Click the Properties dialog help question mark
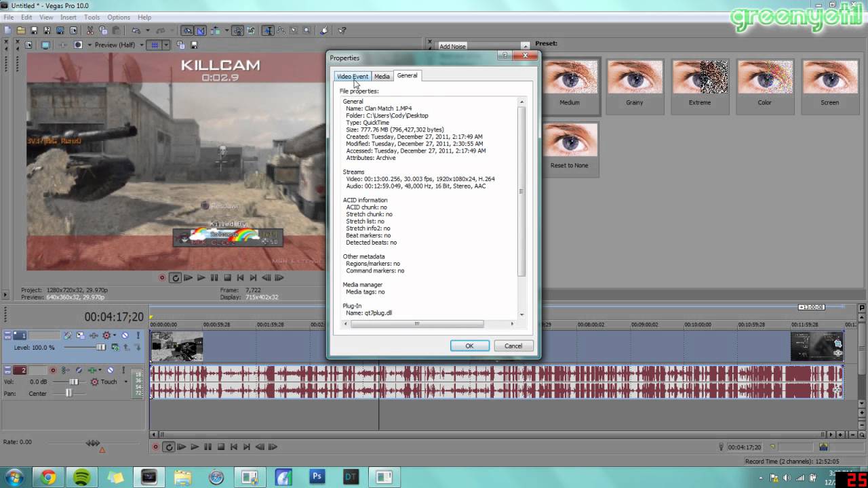The width and height of the screenshot is (868, 488). pos(505,56)
